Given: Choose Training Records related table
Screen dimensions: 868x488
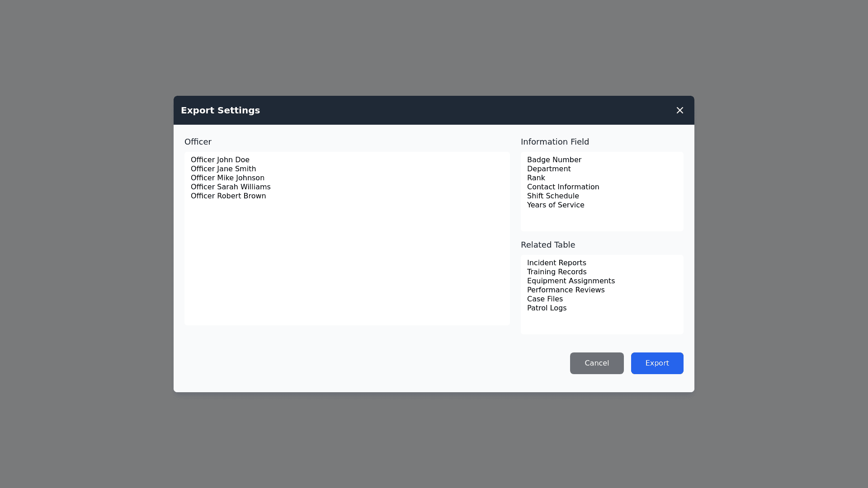Looking at the screenshot, I should pos(557,272).
